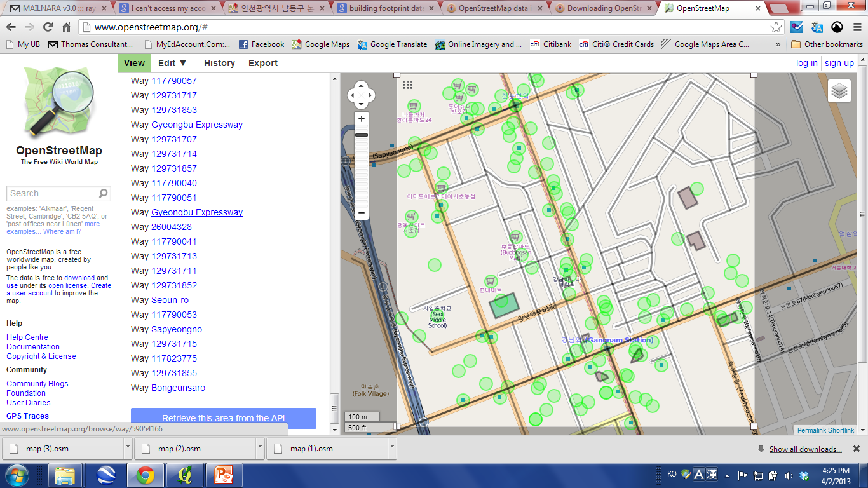Pan the map down with the arrow control

coord(361,104)
